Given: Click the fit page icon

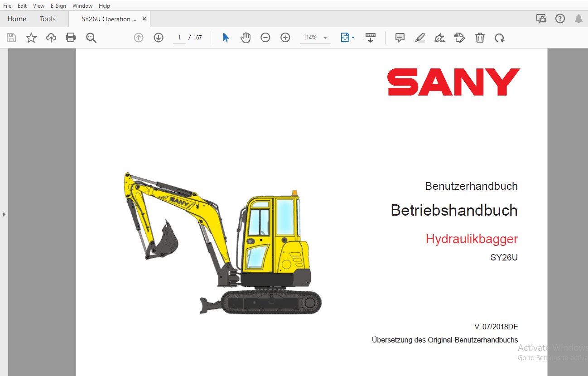Looking at the screenshot, I should pos(345,38).
